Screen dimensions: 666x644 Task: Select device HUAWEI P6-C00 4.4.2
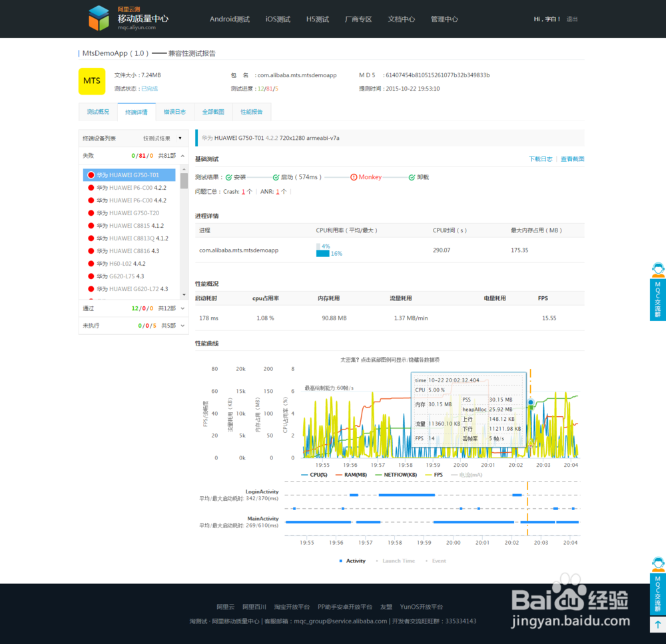pyautogui.click(x=131, y=200)
